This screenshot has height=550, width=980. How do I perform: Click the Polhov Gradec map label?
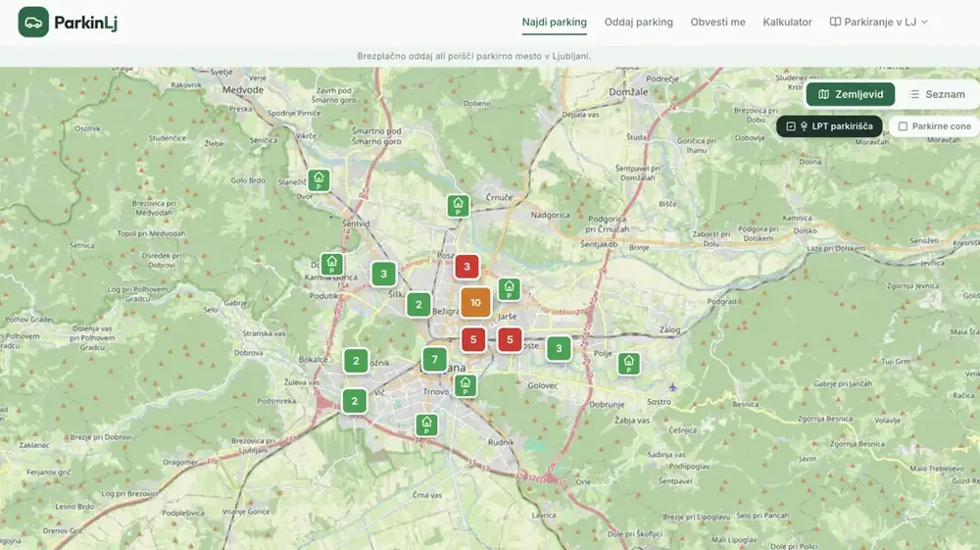click(x=29, y=320)
